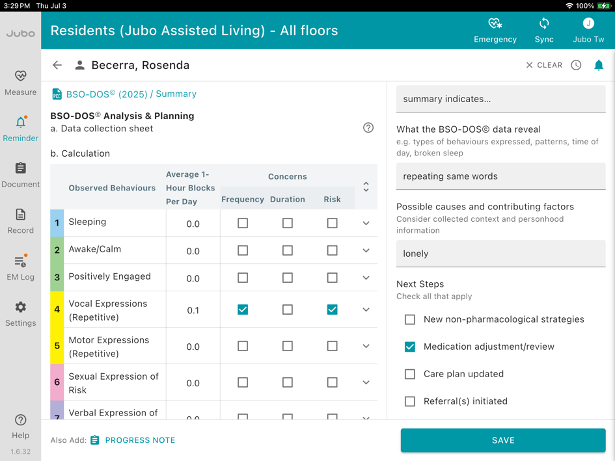
Task: Open the Record section in sidebar
Action: coord(20,220)
